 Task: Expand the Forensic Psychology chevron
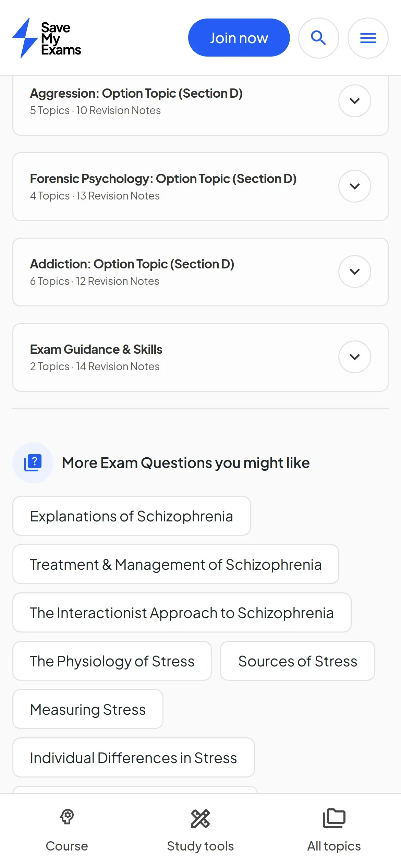click(x=354, y=186)
